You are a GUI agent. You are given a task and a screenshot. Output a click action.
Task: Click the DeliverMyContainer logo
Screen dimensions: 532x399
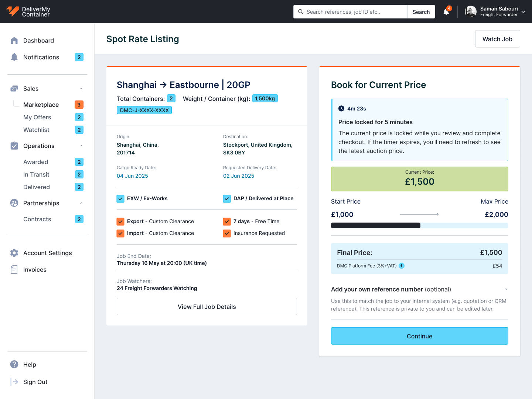[28, 11]
